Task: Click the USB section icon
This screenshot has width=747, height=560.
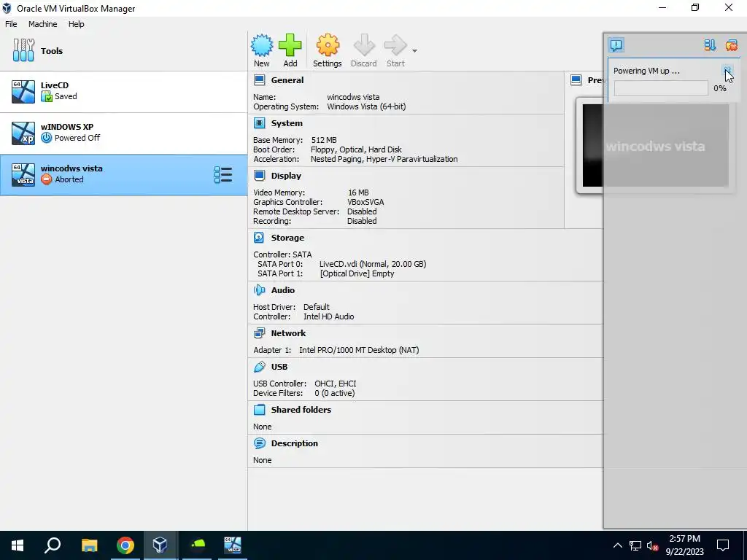Action: [259, 367]
